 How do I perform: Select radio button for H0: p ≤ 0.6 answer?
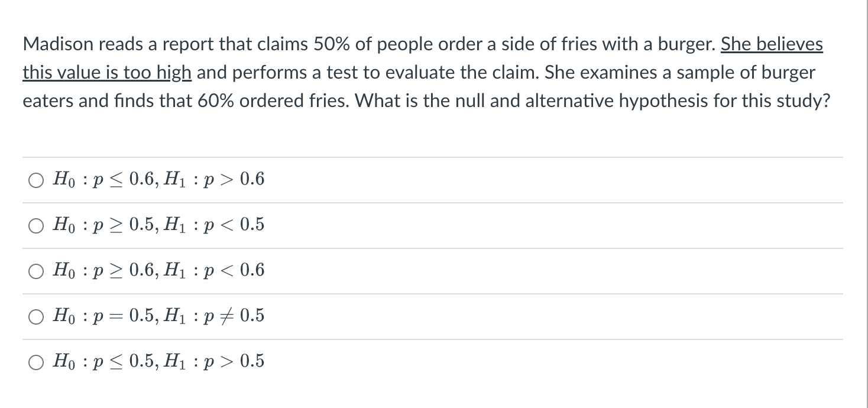click(36, 180)
